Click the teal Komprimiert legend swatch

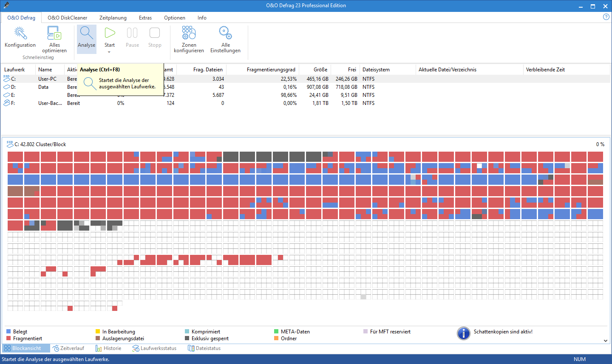pyautogui.click(x=187, y=331)
